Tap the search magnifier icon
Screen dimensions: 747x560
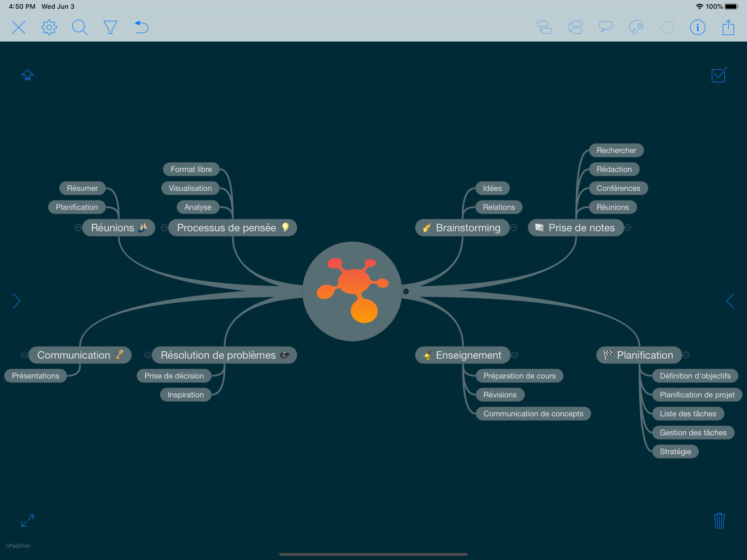80,27
